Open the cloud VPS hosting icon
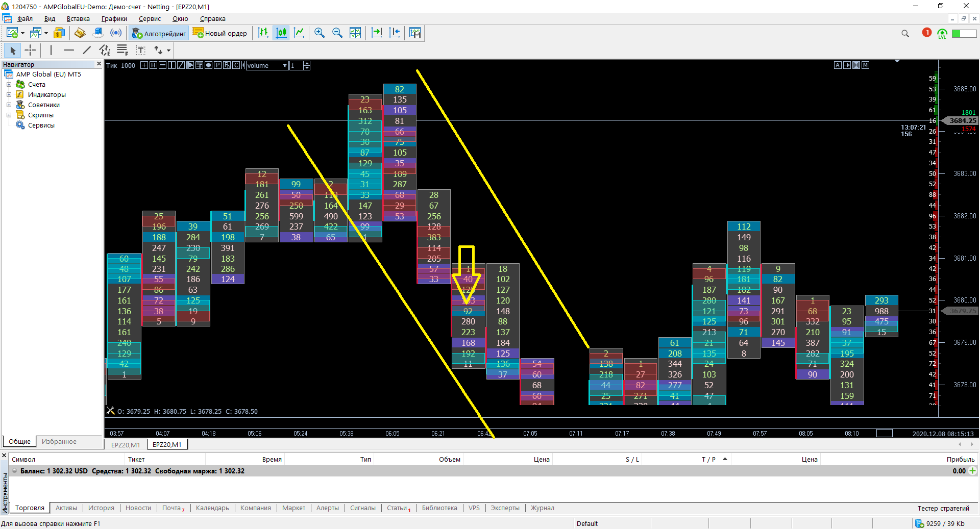 coord(98,33)
